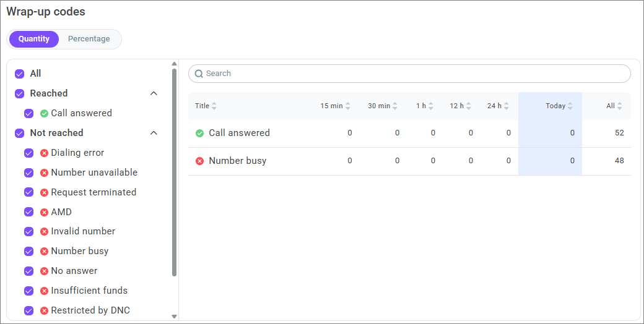Click the Wrap-up codes heading
This screenshot has height=324, width=644.
46,12
